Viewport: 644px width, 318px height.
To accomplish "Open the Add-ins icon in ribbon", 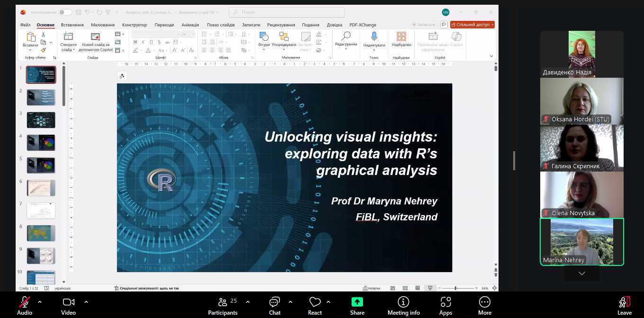I will coord(401,37).
